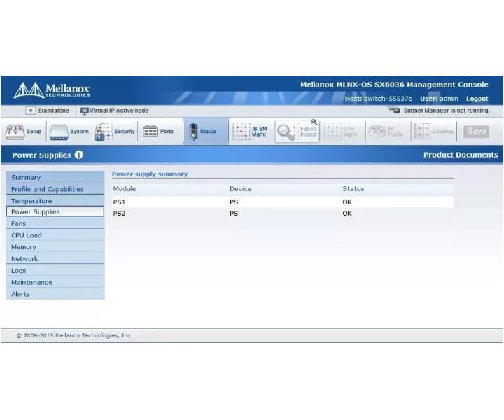Image resolution: width=504 pixels, height=420 pixels.
Task: Click the PS2 module cell
Action: point(119,213)
